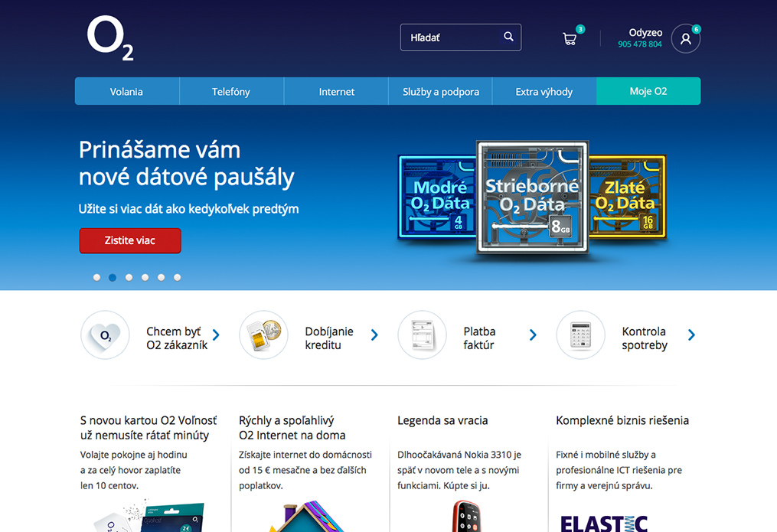This screenshot has height=532, width=777.
Task: Open the Platba faktúr link
Action: [x=479, y=338]
